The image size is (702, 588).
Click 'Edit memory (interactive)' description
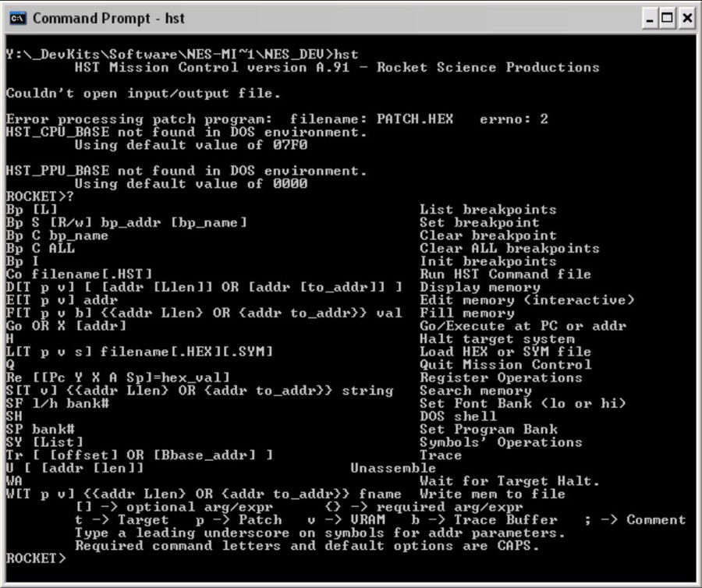(526, 300)
